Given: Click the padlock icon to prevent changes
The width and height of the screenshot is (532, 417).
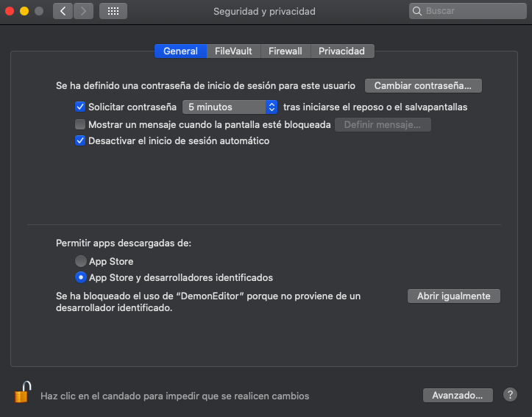Looking at the screenshot, I should tap(23, 393).
